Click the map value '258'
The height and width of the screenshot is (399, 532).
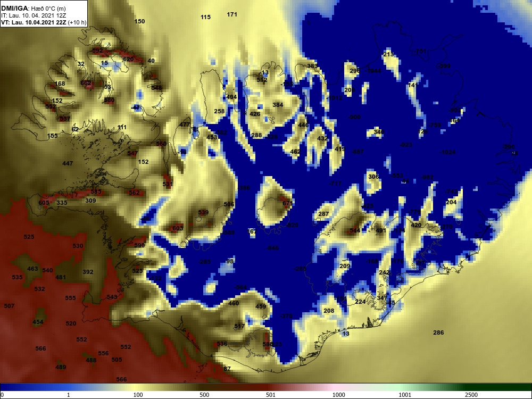click(219, 111)
